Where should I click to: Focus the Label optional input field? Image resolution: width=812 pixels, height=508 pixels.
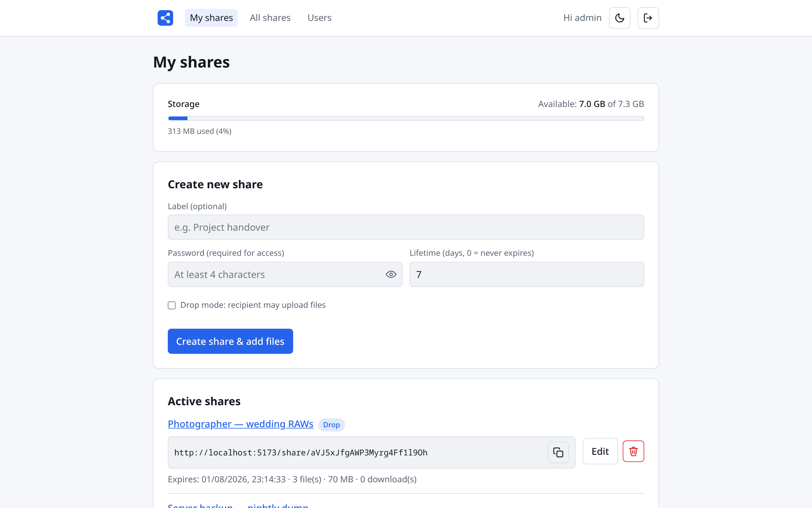(x=406, y=227)
